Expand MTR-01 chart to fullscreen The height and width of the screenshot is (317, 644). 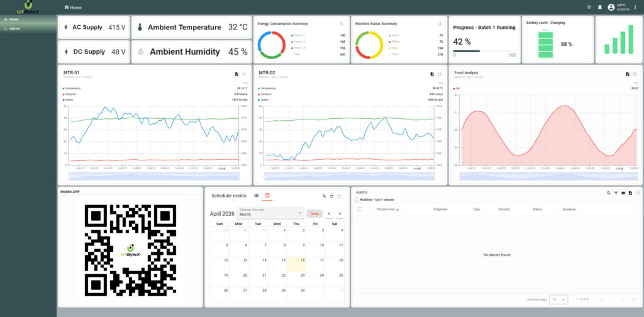click(244, 74)
